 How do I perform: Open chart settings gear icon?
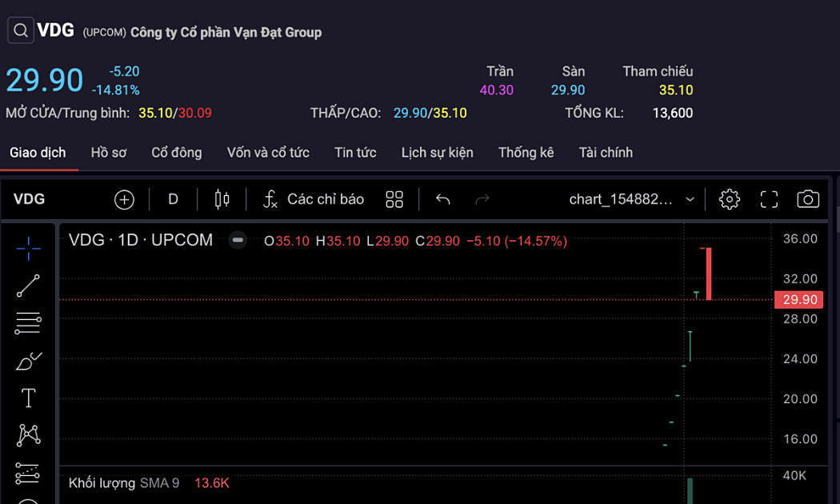[730, 199]
